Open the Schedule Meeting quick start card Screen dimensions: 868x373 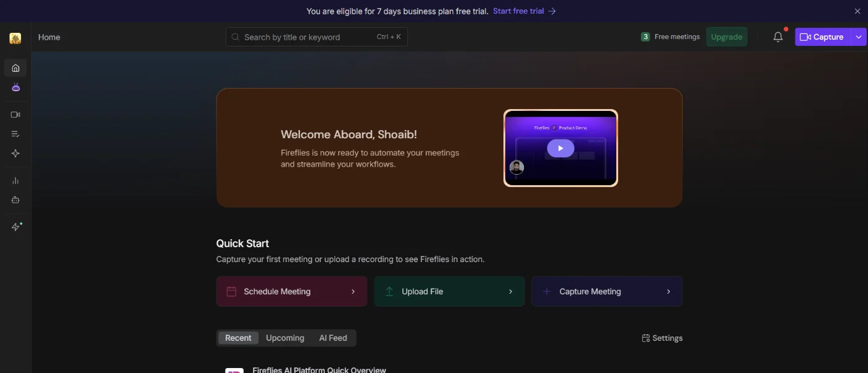[x=291, y=291]
